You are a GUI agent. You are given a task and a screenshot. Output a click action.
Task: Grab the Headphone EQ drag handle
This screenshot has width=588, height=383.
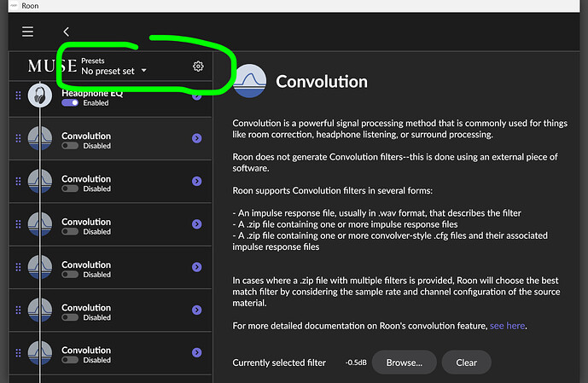pos(18,96)
